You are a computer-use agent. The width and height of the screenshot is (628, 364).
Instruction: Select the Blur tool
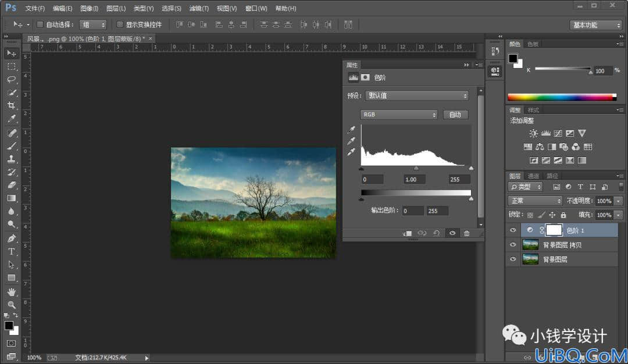[x=12, y=211]
